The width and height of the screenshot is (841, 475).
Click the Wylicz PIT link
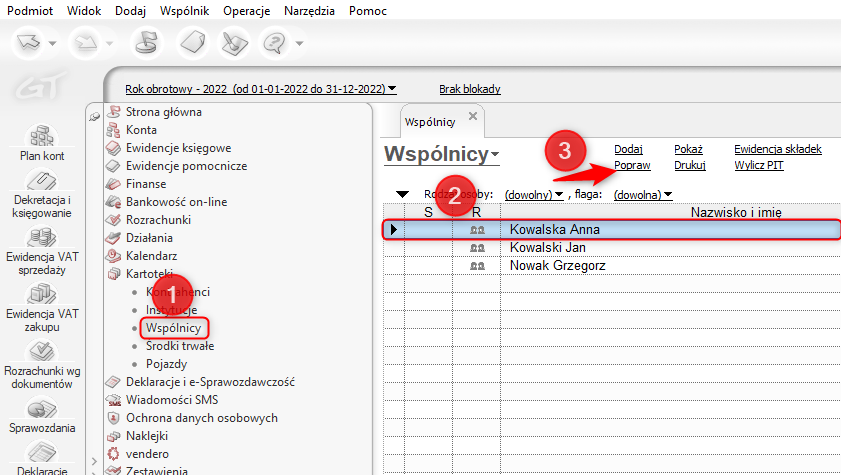759,165
